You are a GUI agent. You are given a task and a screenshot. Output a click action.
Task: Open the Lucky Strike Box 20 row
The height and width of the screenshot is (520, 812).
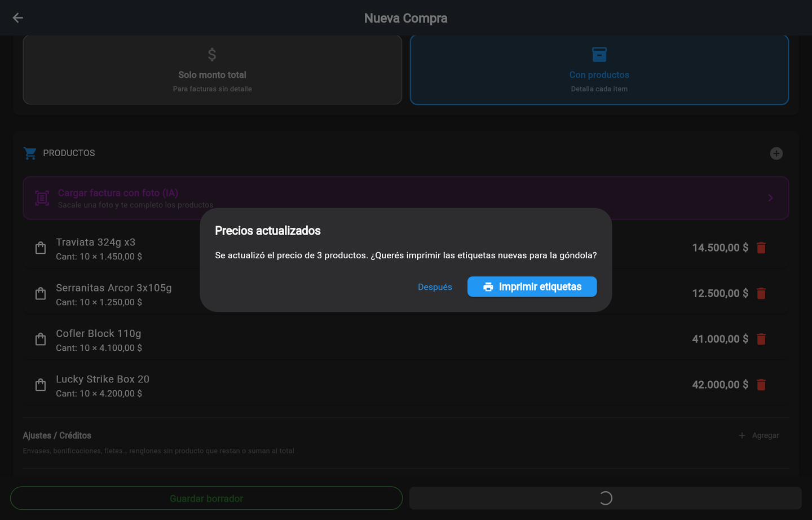click(406, 385)
